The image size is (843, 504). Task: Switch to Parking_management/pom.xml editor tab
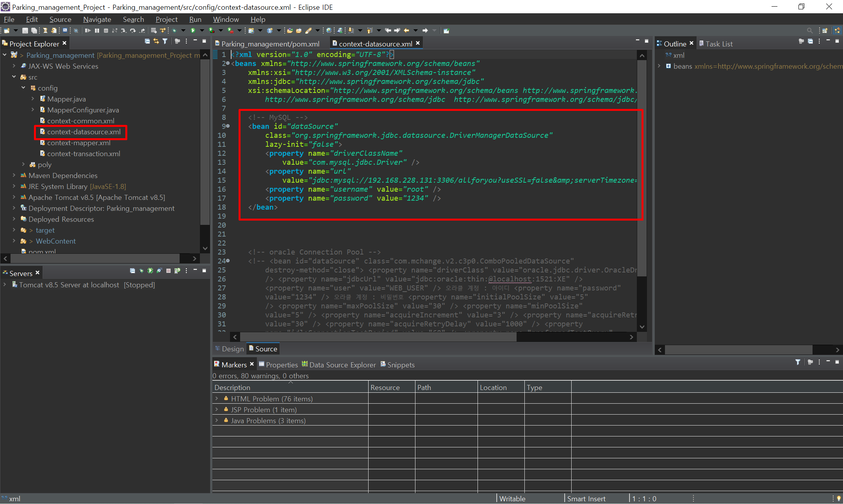[x=270, y=44]
